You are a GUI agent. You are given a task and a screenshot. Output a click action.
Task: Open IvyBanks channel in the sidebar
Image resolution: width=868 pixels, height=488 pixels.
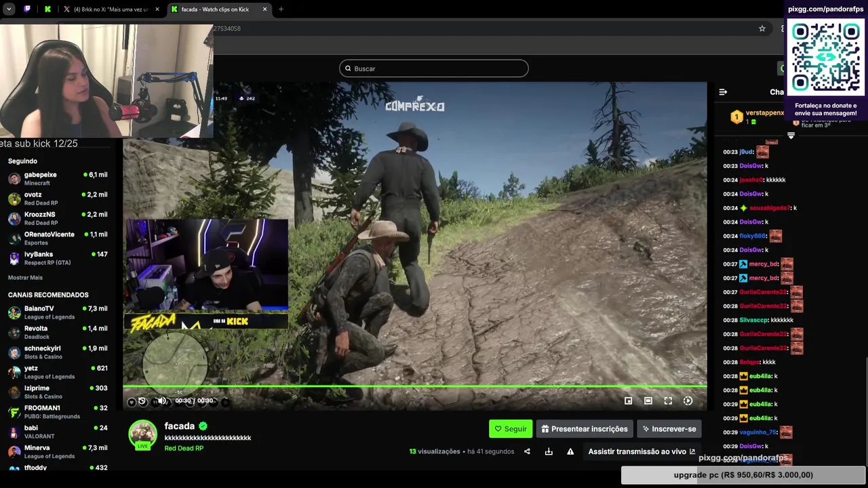[58, 258]
